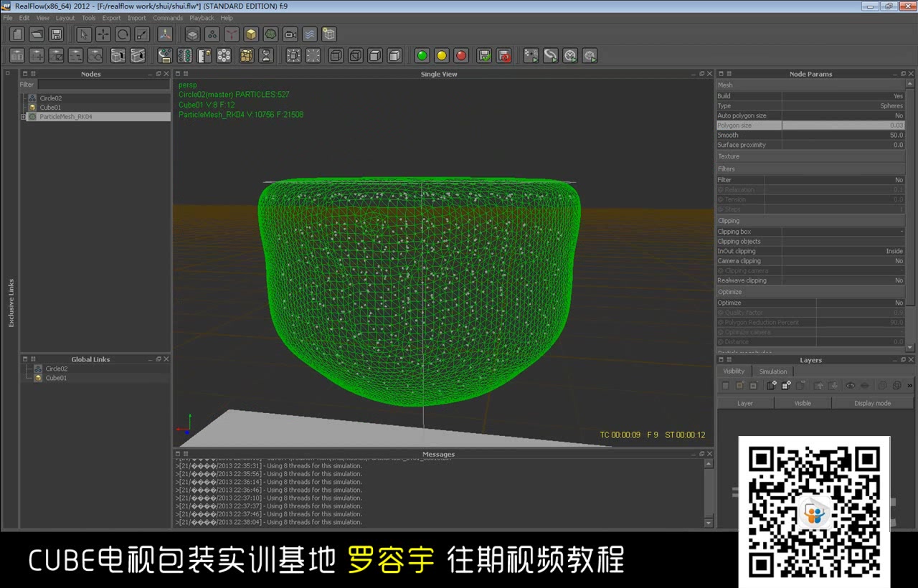Select Cube01 in the Global Links list
Viewport: 918px width, 588px height.
(x=56, y=378)
